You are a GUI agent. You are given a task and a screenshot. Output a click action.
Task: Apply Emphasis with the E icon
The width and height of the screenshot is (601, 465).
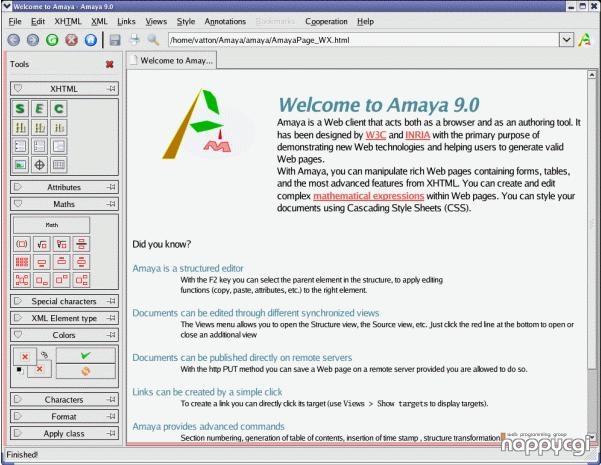39,108
